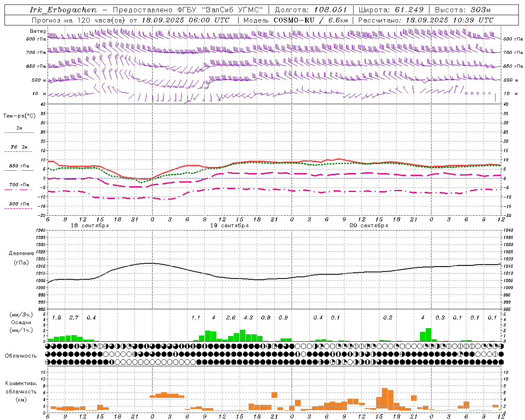525x420 pixels.
Task: Click "Рассчитано: 18.09.2025 10:39 UTC" timestamp
Action: (426, 20)
